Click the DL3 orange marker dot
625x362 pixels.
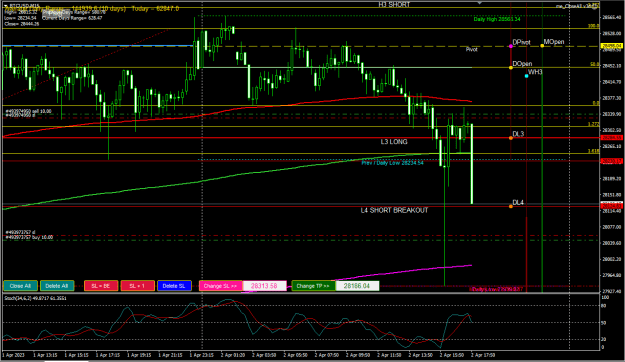coord(511,138)
